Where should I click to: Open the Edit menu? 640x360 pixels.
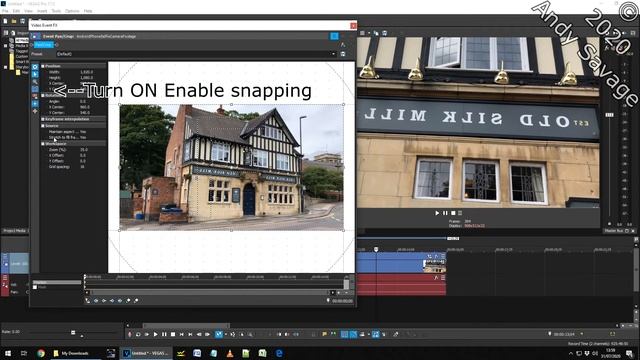coord(16,11)
